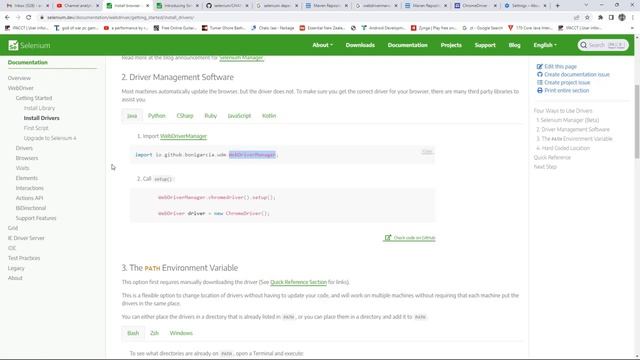Bookmark this page with the star icon
640x360 pixels.
pos(587,18)
